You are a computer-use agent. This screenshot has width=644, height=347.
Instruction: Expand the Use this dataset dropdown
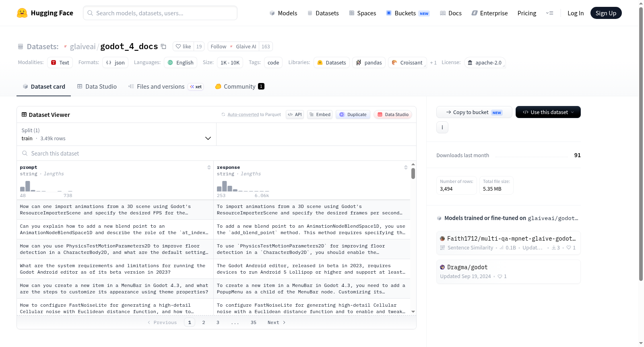tap(548, 112)
